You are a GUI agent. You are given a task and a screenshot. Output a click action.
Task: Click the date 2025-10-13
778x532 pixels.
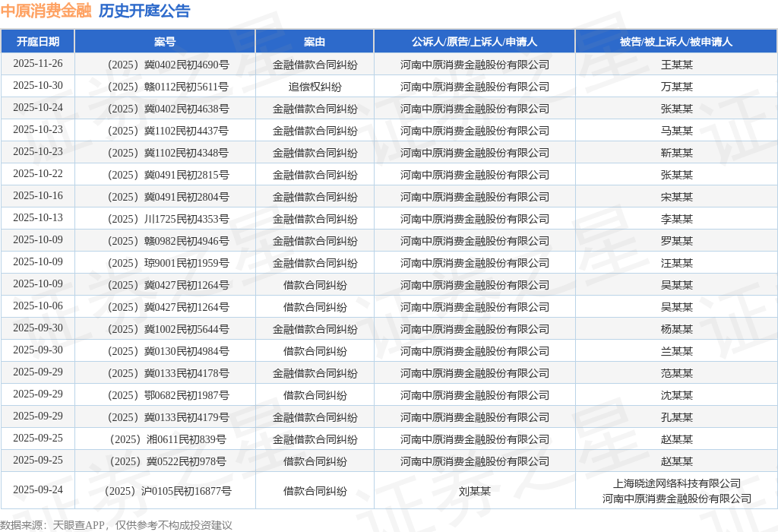(x=38, y=218)
